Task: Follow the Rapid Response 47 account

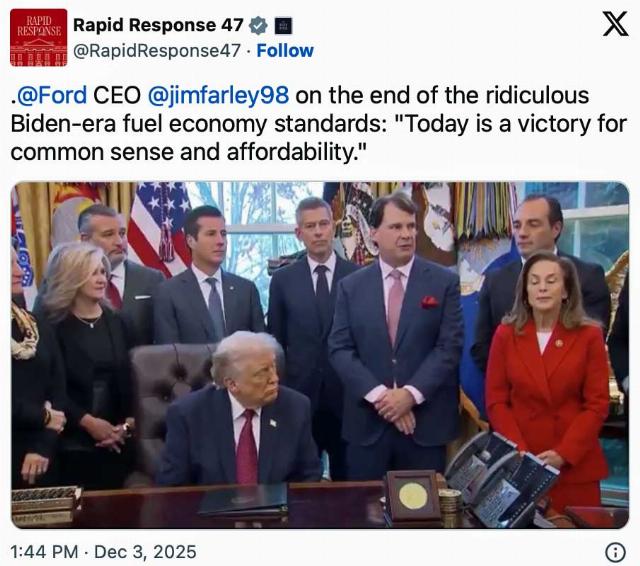Action: tap(285, 50)
